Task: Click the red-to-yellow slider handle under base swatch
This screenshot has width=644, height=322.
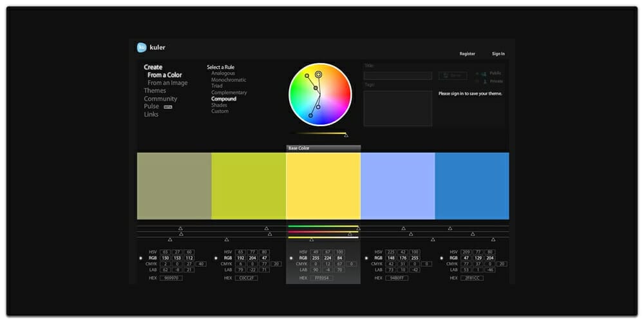Action: [350, 234]
